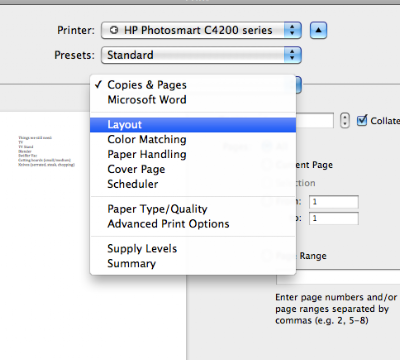This screenshot has height=360, width=400.
Task: Click the copies stepper arrows
Action: [x=345, y=120]
